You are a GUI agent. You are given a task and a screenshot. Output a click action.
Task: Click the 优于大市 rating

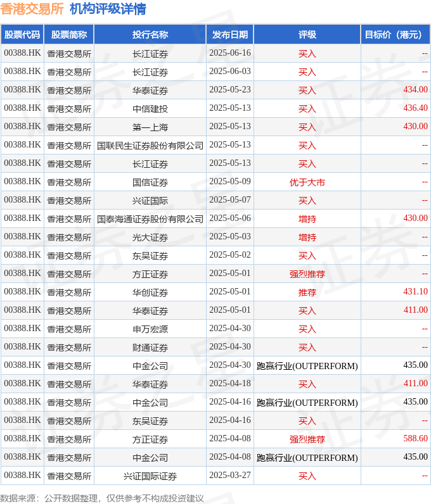(x=307, y=182)
